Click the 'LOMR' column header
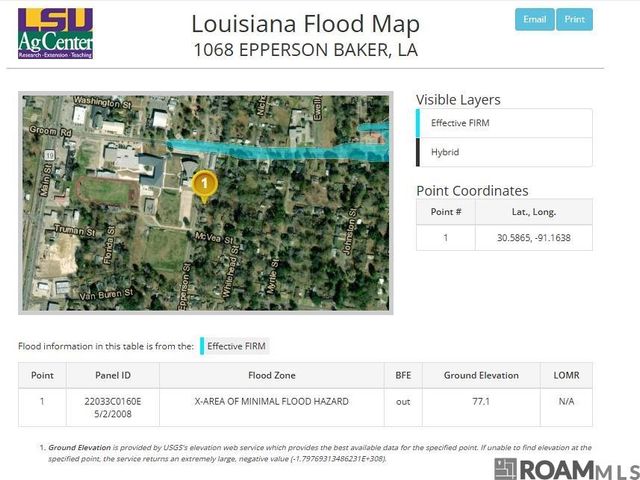 [x=566, y=375]
